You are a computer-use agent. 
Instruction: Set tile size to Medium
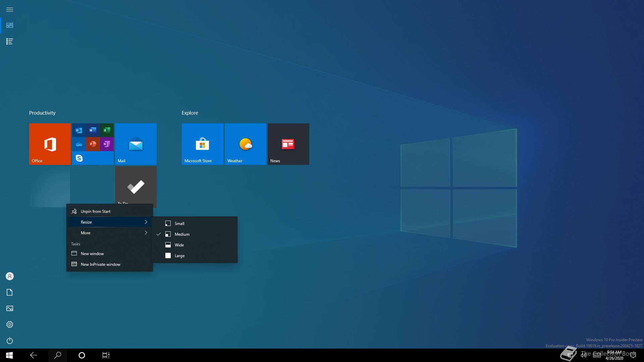pyautogui.click(x=194, y=234)
